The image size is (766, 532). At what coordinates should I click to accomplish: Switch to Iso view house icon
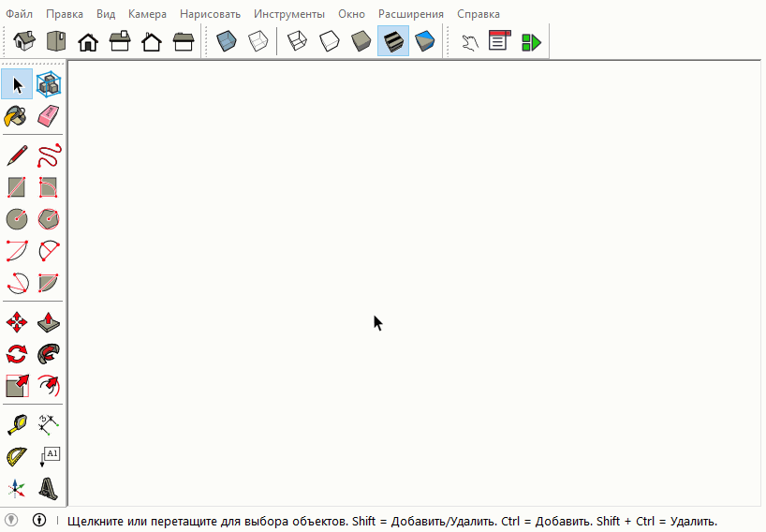pos(24,41)
